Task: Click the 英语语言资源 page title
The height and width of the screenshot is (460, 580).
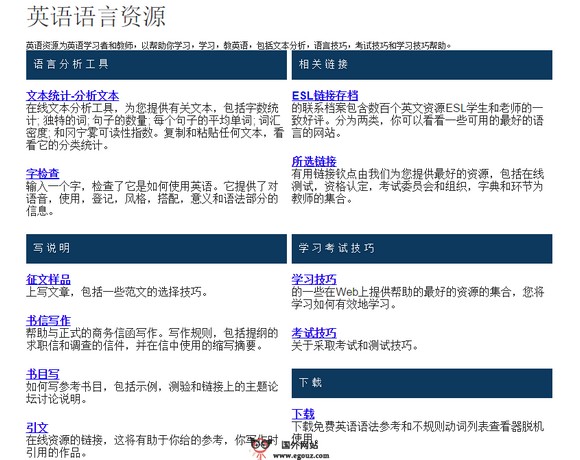Action: (x=96, y=17)
